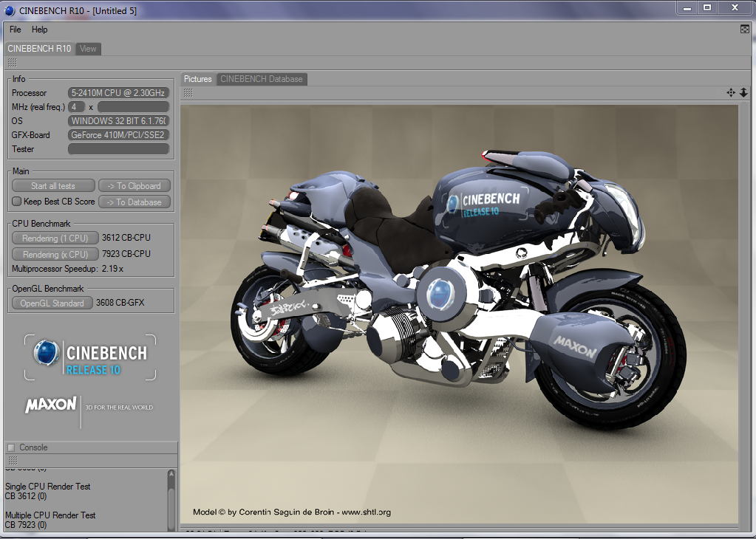Click the Single CPU Render Test console line
This screenshot has height=539, width=756.
[x=48, y=487]
